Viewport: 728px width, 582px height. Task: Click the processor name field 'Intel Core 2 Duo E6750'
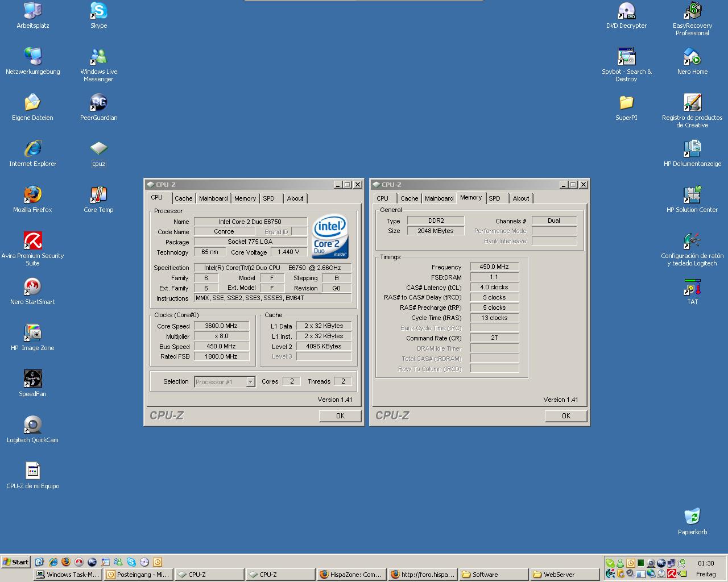pos(250,222)
